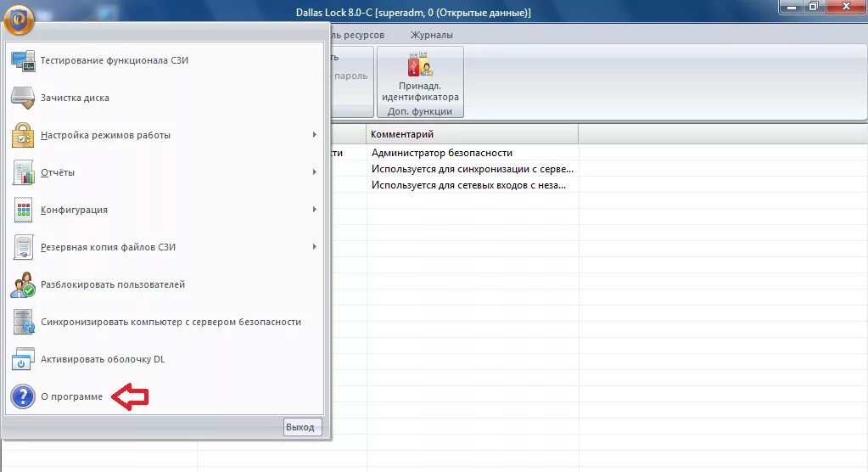Click the monitor icon for Тестирование функционала СЗИ

(x=23, y=60)
